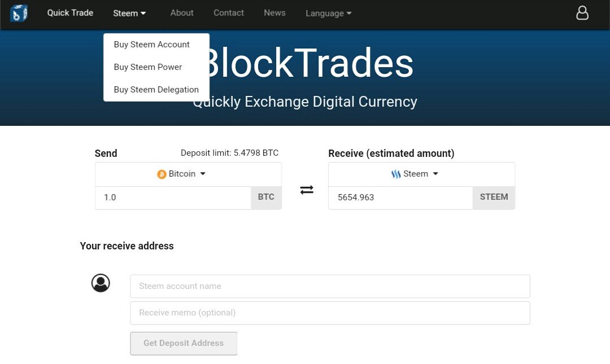Open the News page
The height and width of the screenshot is (364, 610).
(274, 13)
